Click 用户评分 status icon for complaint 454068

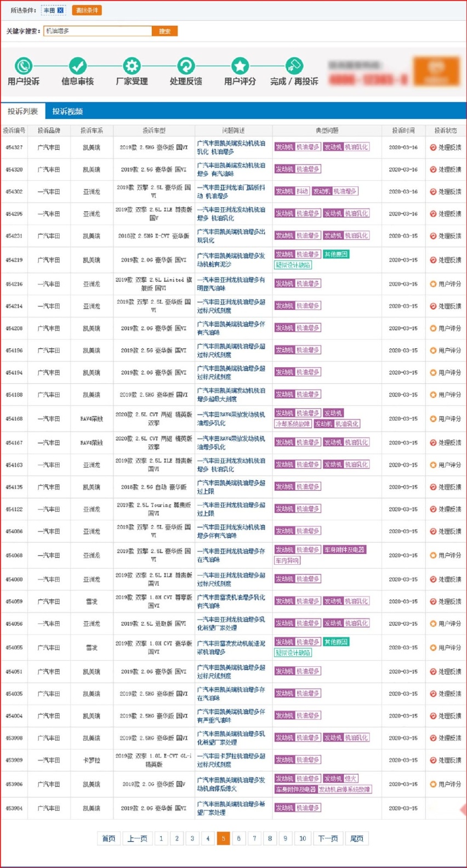pos(433,555)
